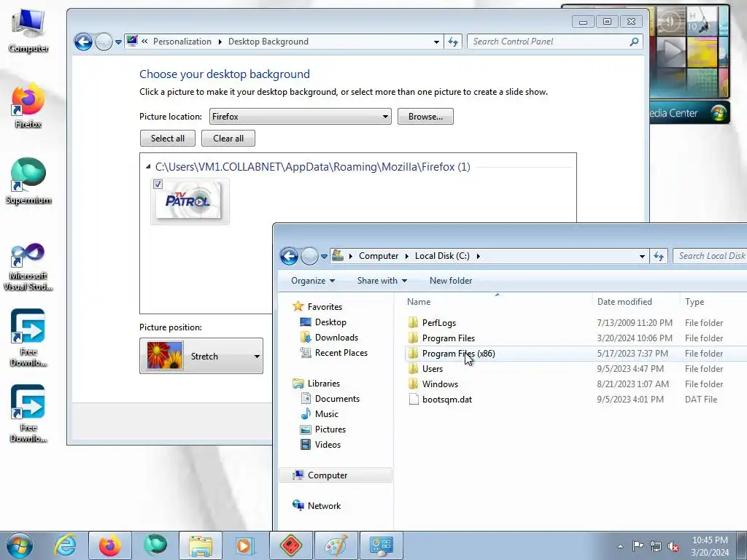Click the Favorites heading

(x=317, y=307)
